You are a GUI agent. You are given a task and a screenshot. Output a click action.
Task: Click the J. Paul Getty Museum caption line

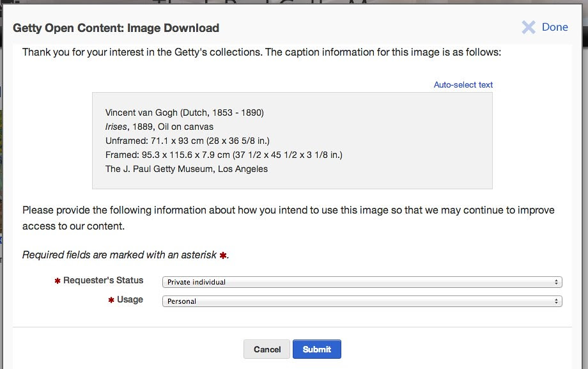pos(187,169)
